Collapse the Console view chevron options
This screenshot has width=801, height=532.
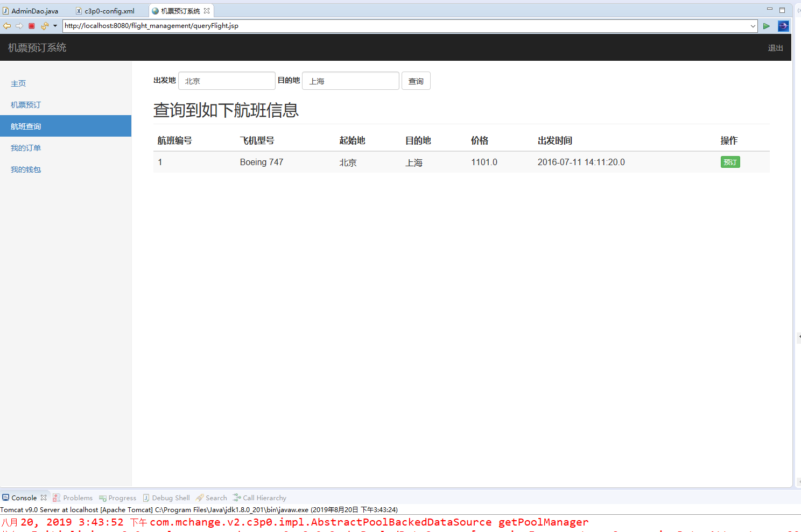[x=43, y=497]
